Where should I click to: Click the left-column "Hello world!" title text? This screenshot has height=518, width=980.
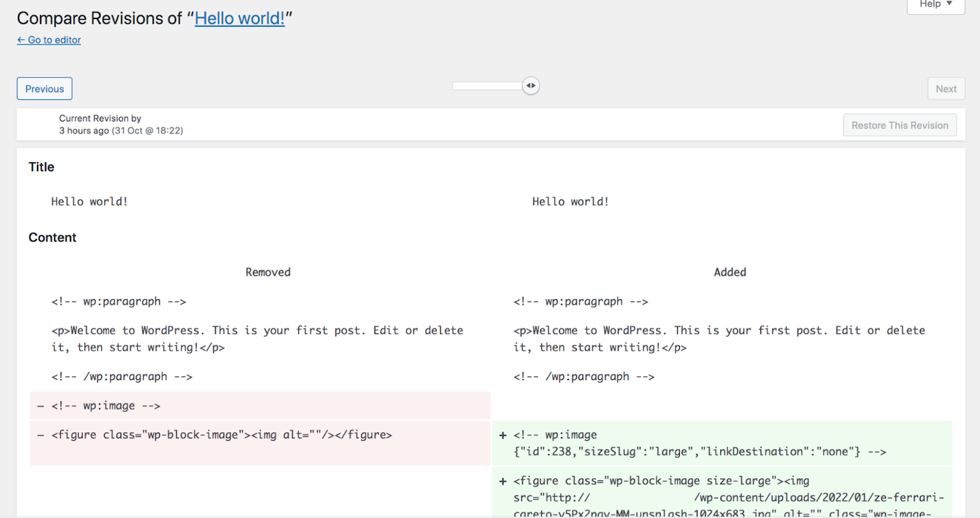[x=89, y=202]
